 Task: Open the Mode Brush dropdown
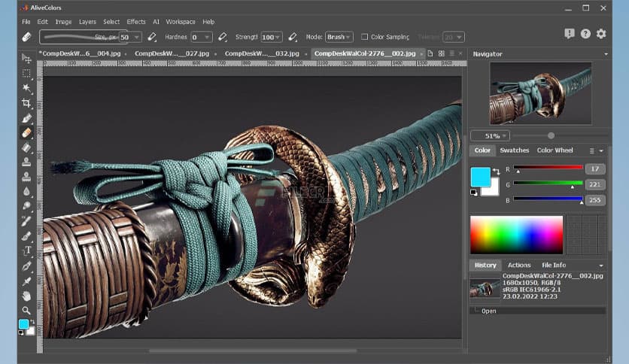coord(339,37)
